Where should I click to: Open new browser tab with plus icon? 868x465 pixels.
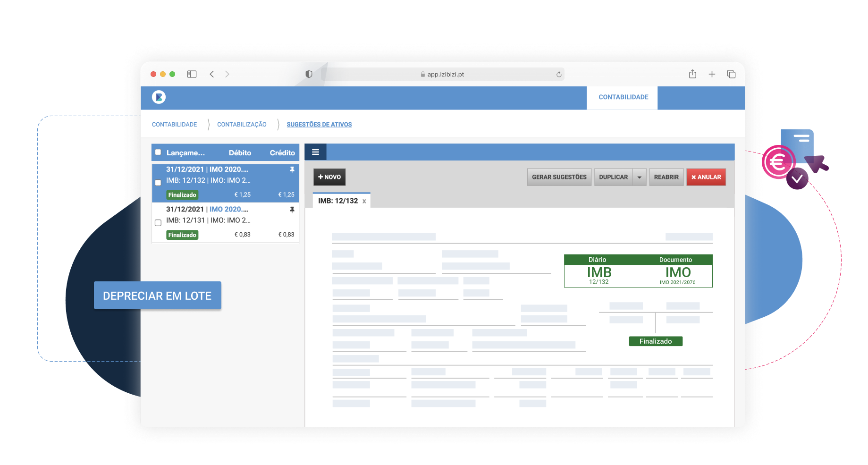click(x=712, y=74)
